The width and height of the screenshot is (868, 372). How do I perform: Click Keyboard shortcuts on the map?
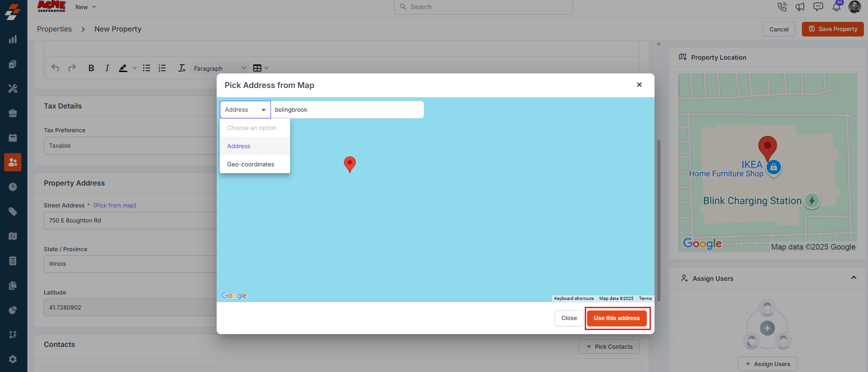pyautogui.click(x=574, y=299)
